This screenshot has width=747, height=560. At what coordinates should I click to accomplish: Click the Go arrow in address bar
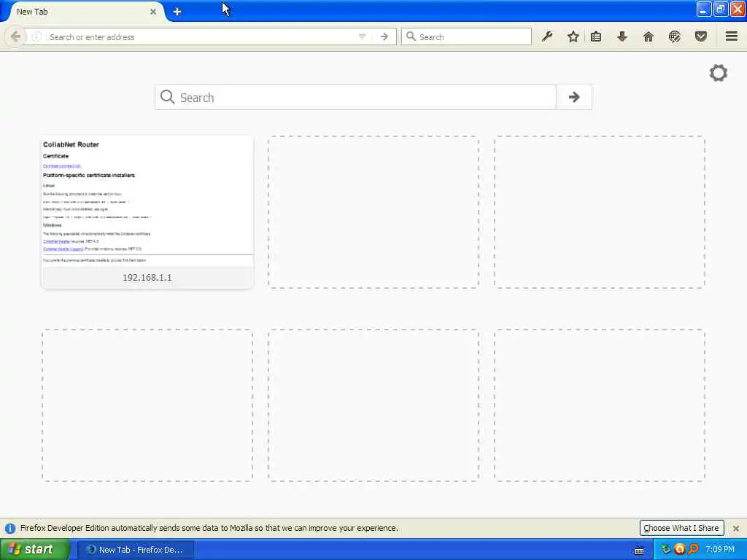[x=384, y=36]
